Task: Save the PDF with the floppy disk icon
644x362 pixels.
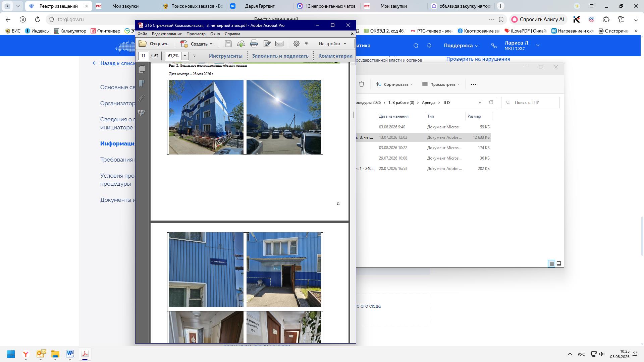Action: [228, 44]
